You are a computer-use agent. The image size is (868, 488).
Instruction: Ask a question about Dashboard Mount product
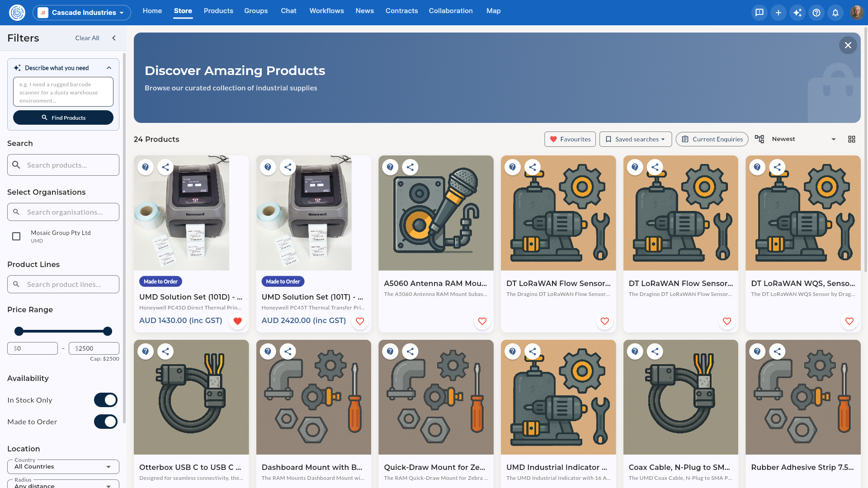pos(268,352)
